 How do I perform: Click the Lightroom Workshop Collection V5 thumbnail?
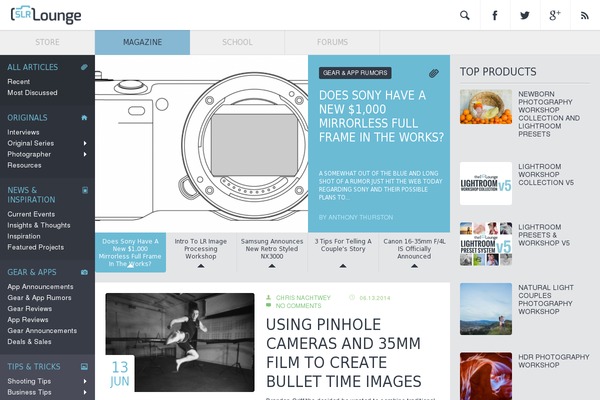[x=486, y=183]
